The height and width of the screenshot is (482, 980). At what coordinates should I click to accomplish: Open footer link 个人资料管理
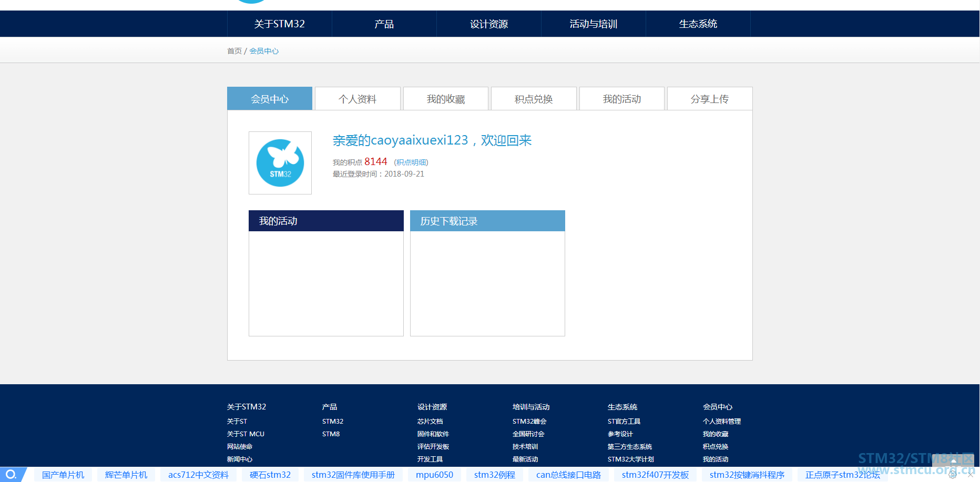(722, 422)
